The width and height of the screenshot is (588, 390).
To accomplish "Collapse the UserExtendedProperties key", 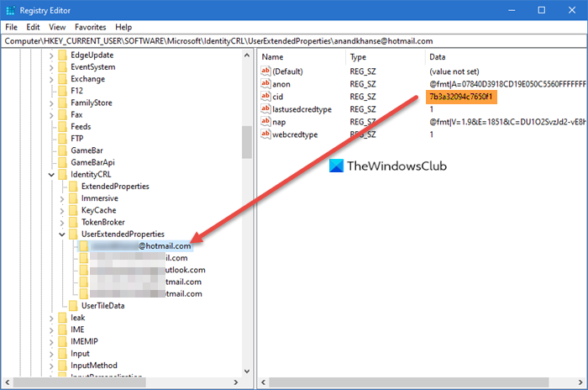I will pos(62,235).
